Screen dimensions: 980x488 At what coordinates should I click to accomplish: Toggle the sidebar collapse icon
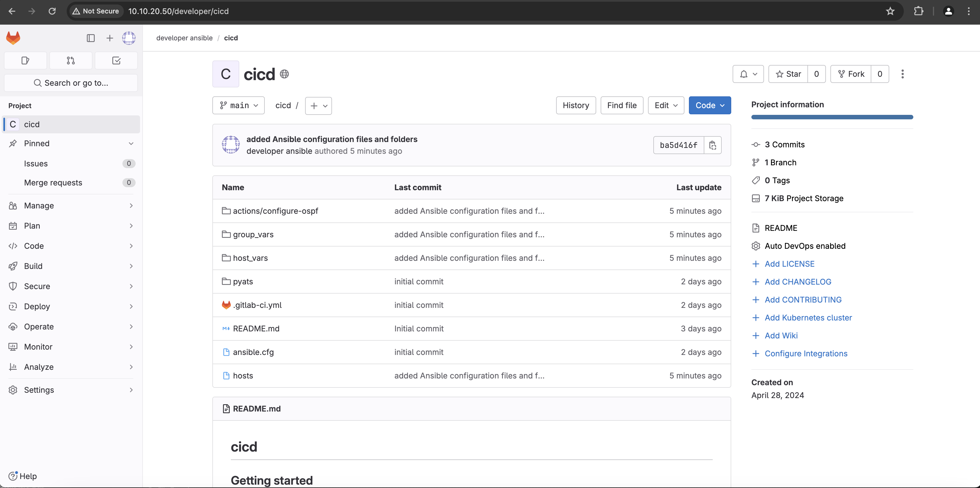[x=90, y=38]
